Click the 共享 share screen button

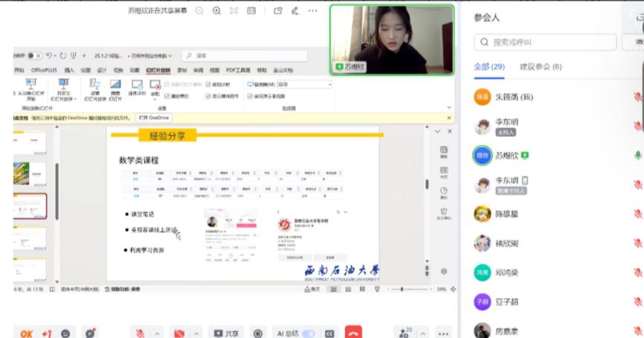tap(225, 334)
